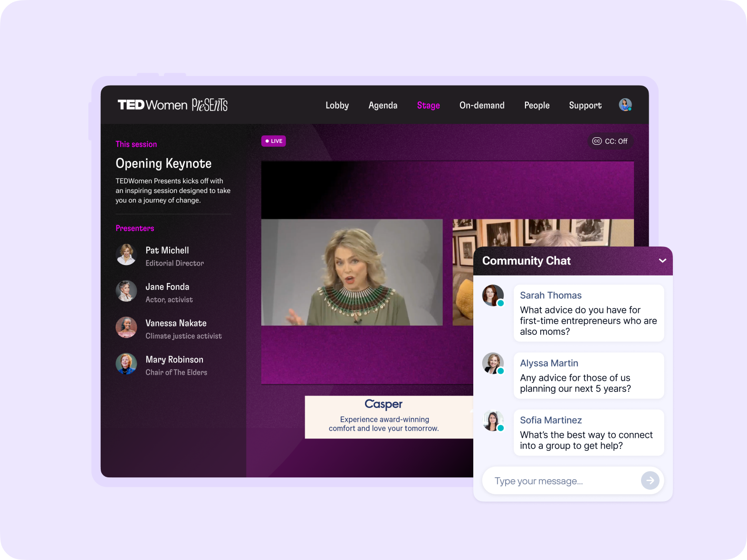
Task: Open the user profile avatar menu
Action: tap(625, 104)
